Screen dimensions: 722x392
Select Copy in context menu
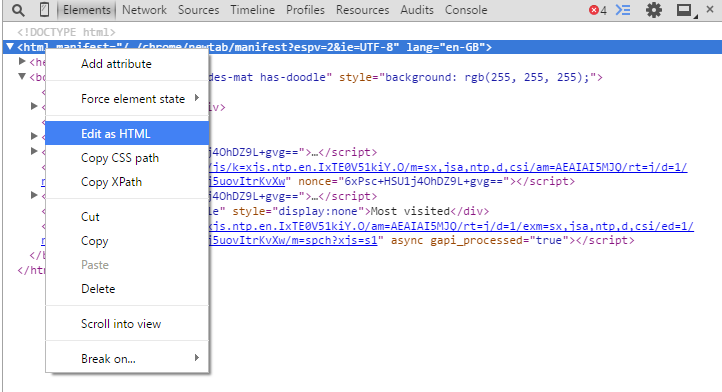(127, 241)
